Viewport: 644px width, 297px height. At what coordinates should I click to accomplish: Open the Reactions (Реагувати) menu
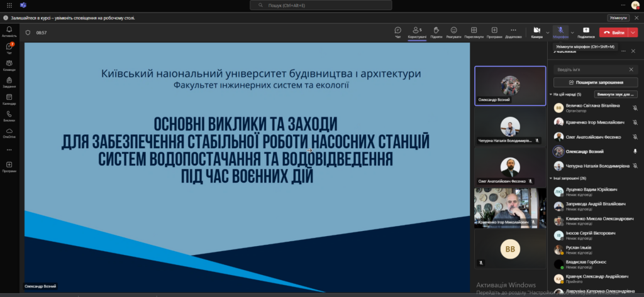pos(453,32)
